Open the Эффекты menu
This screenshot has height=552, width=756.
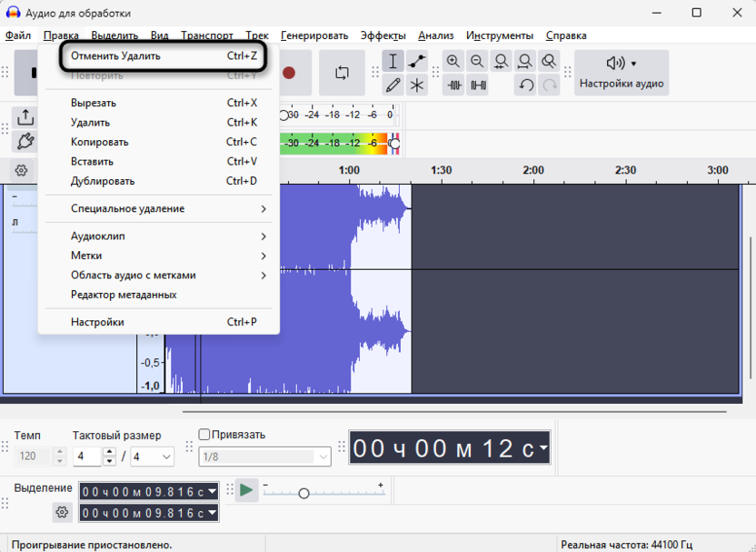click(383, 35)
